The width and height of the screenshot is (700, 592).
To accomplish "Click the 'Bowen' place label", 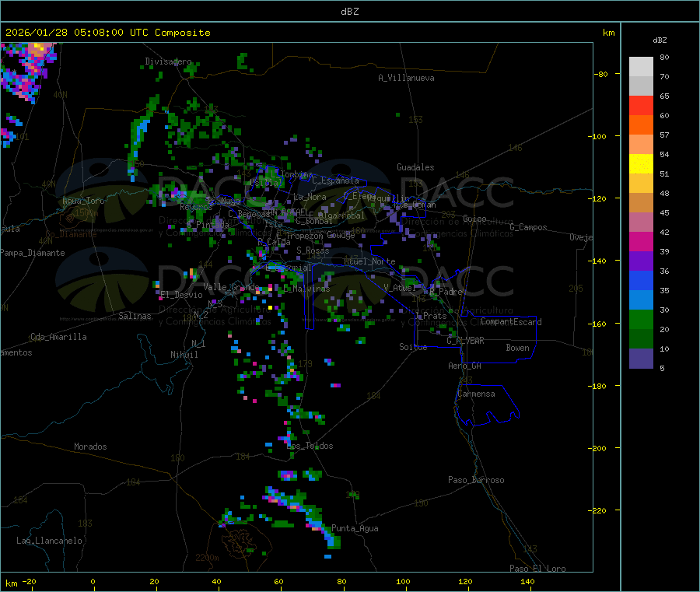I will click(x=517, y=348).
